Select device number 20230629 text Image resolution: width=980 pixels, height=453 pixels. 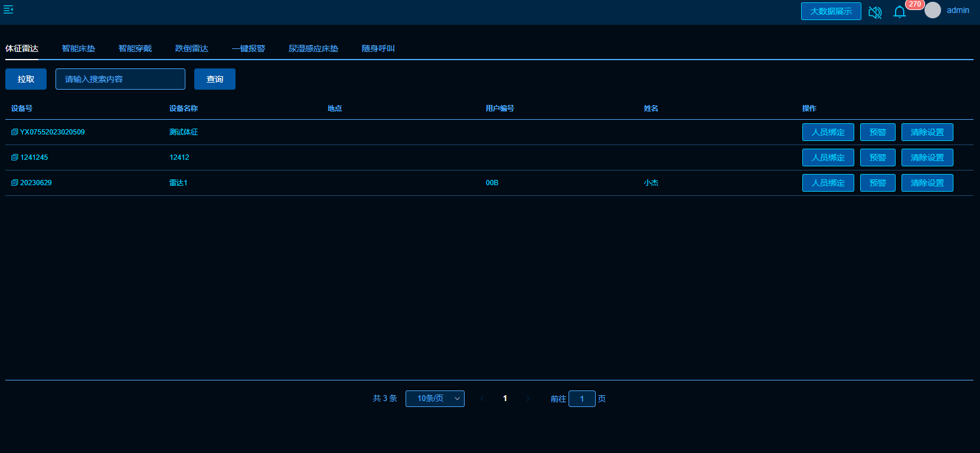(36, 183)
